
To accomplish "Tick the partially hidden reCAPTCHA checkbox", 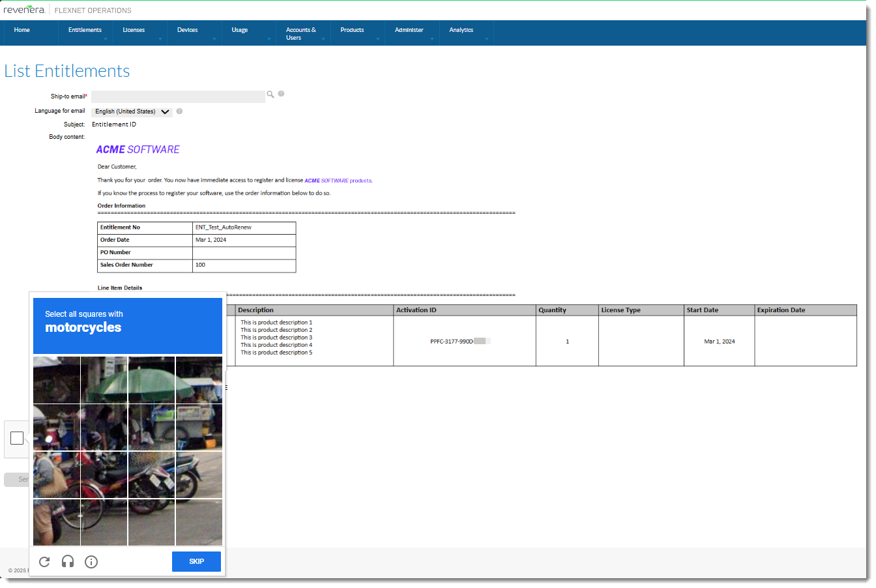I will [x=17, y=438].
